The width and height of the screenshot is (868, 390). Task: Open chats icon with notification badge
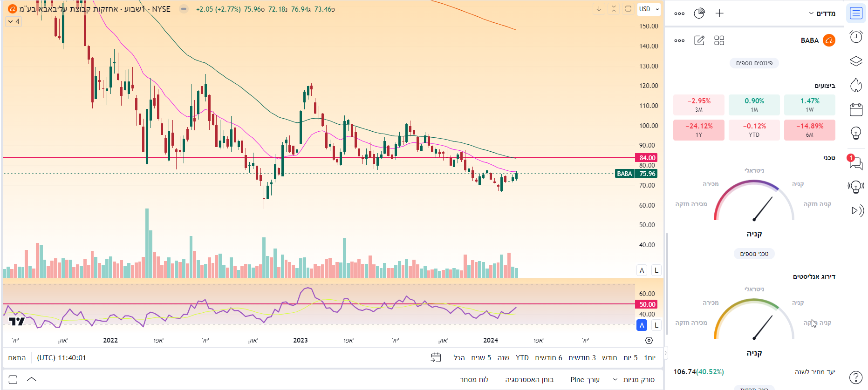856,162
